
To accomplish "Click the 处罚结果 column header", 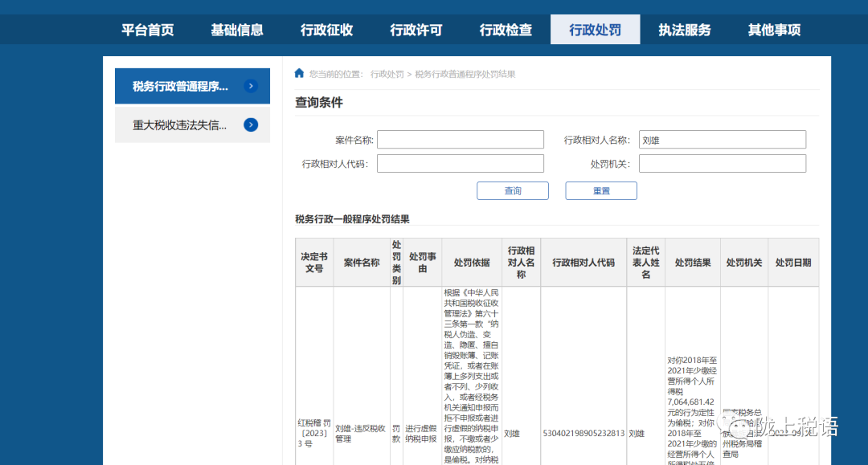I will click(693, 263).
